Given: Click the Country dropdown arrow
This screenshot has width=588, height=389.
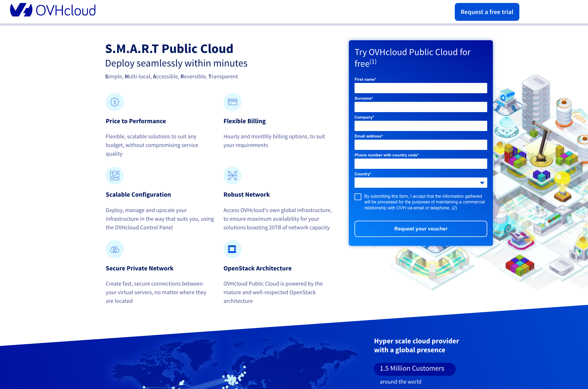Looking at the screenshot, I should tap(482, 183).
